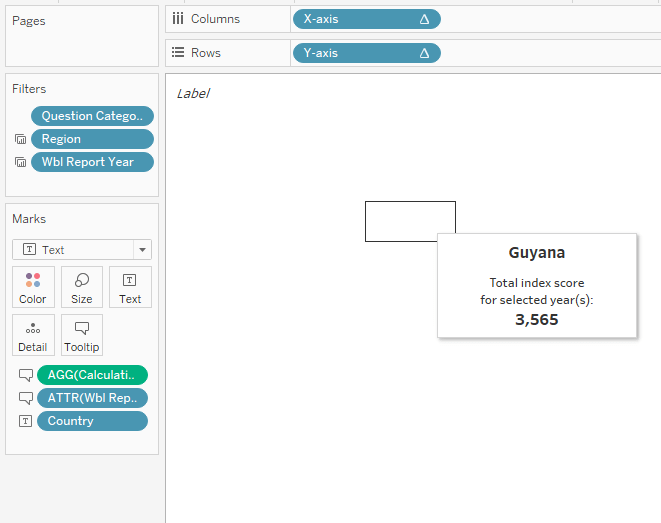
Task: Click the Columns shelf label
Action: tap(216, 19)
